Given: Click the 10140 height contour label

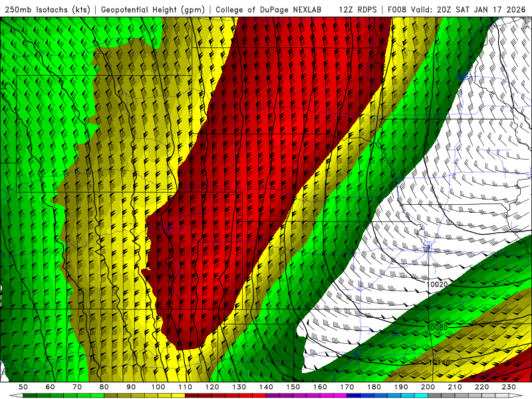Looking at the screenshot, I should coord(439,363).
